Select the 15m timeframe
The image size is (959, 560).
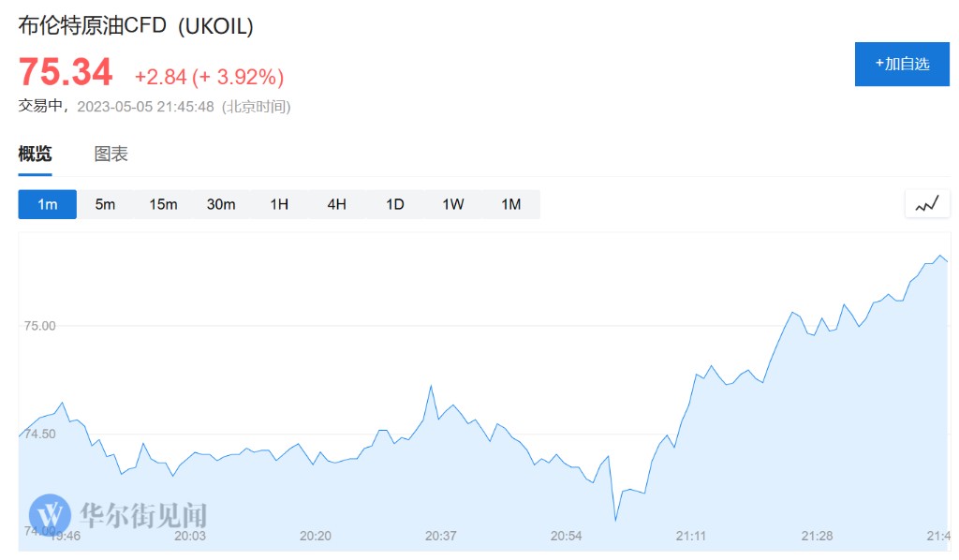click(163, 204)
